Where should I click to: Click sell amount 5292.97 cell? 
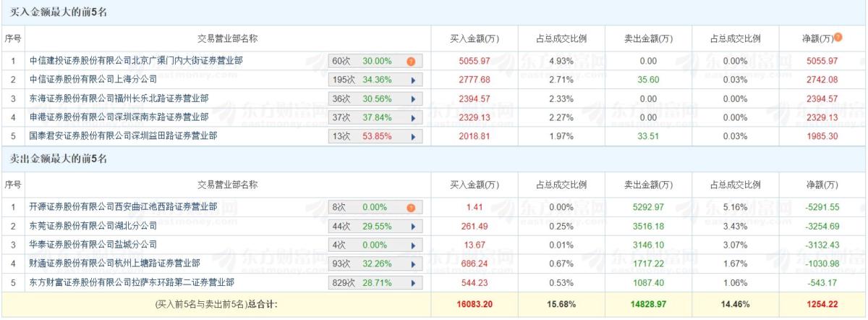pyautogui.click(x=648, y=207)
